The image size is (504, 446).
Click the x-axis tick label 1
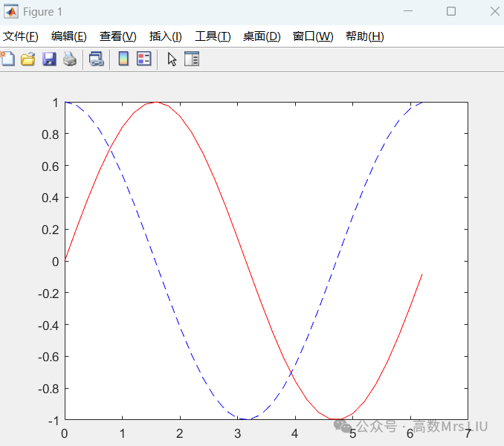coord(123,434)
